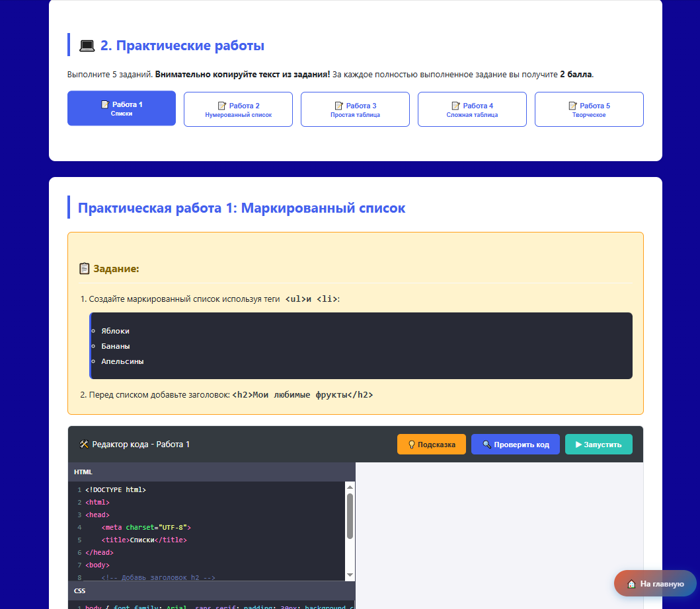Click the notepad icon on Работа 1 tab
Viewport: 700px width, 609px height.
[105, 104]
